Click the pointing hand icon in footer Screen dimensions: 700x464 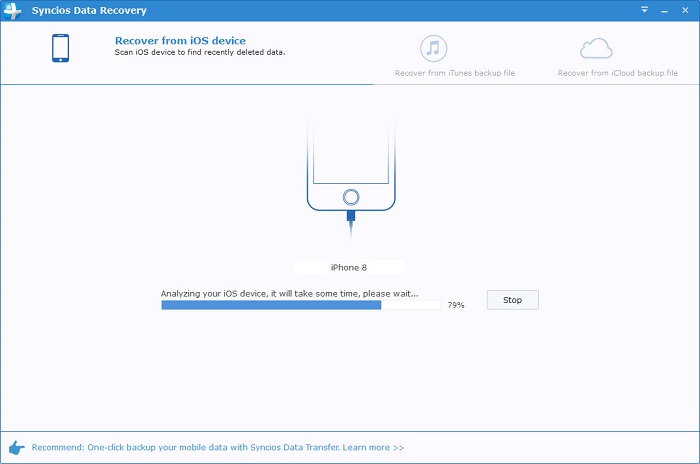click(x=17, y=447)
